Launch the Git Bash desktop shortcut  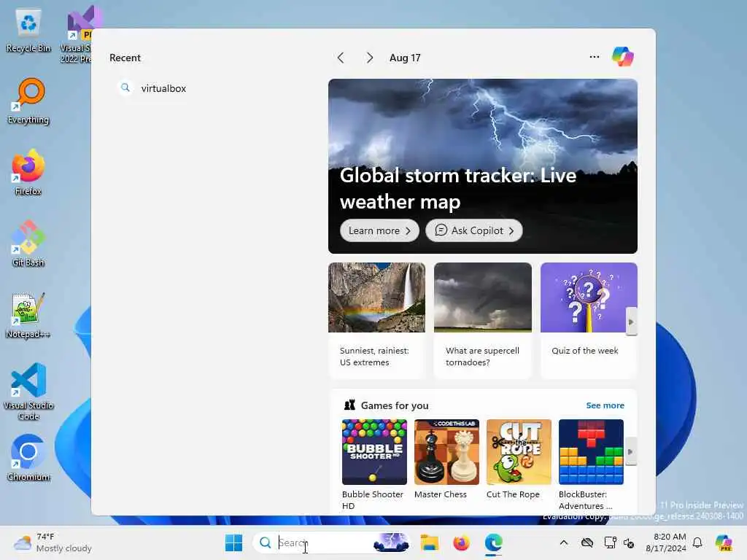point(28,244)
